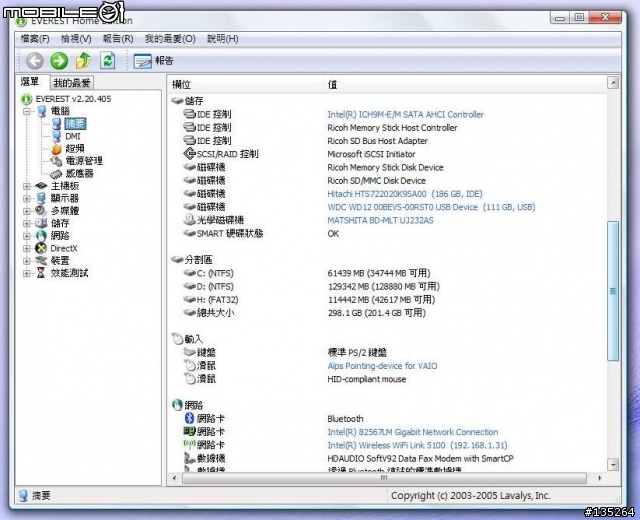Expand the 網路 tree node
The height and width of the screenshot is (520, 640).
pyautogui.click(x=27, y=236)
